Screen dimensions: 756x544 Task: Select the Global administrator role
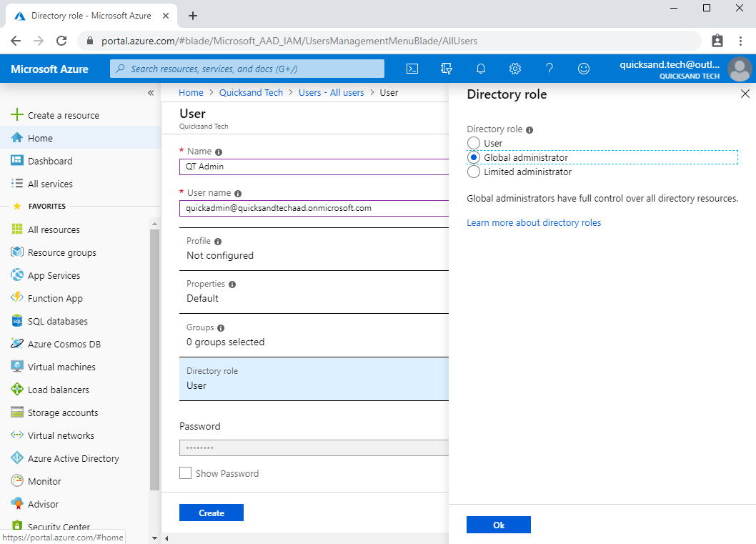(474, 158)
